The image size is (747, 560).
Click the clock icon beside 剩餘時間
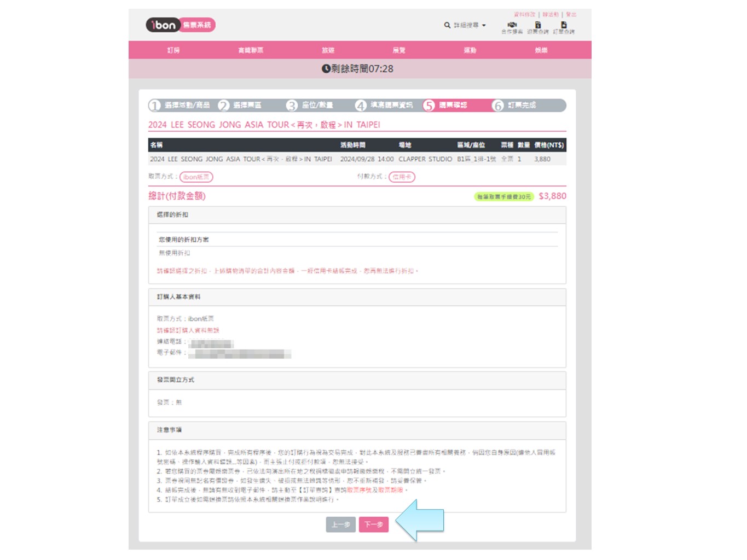(326, 69)
